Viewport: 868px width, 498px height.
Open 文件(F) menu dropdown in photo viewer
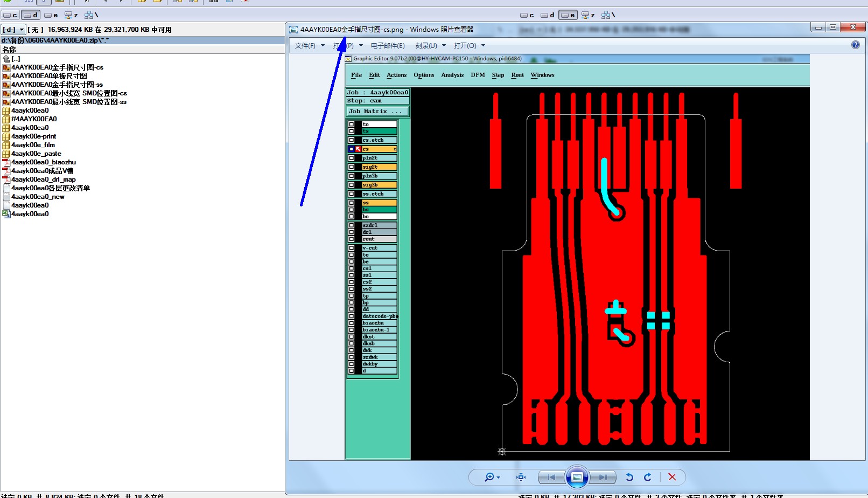click(x=310, y=46)
